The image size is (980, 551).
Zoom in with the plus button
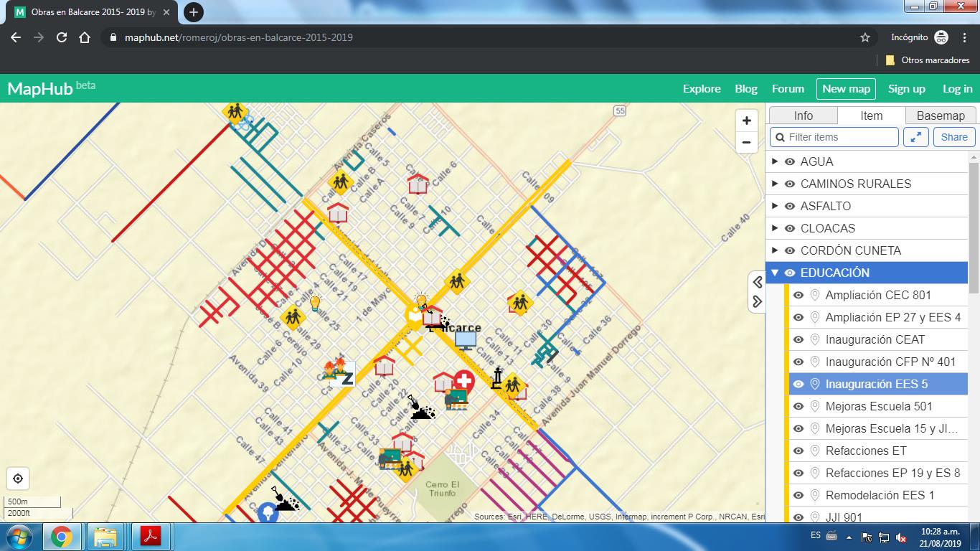(747, 121)
